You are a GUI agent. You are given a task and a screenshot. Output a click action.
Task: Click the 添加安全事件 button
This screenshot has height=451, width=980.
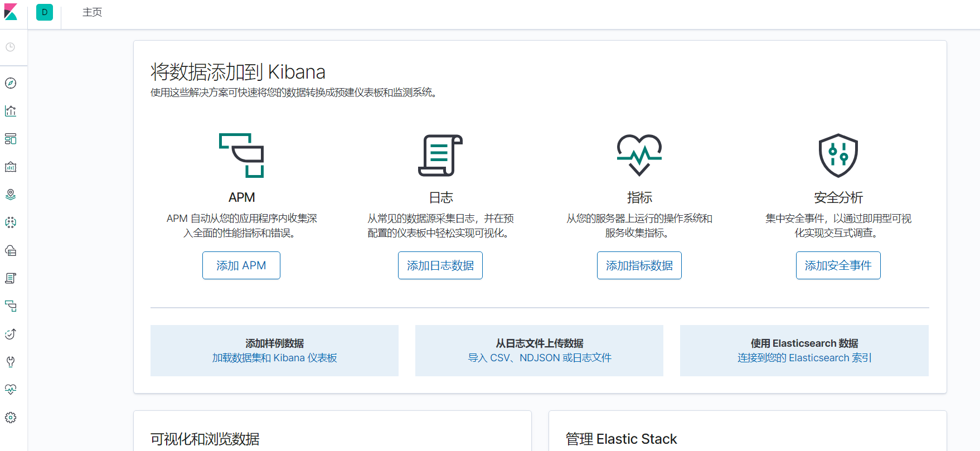click(x=838, y=265)
